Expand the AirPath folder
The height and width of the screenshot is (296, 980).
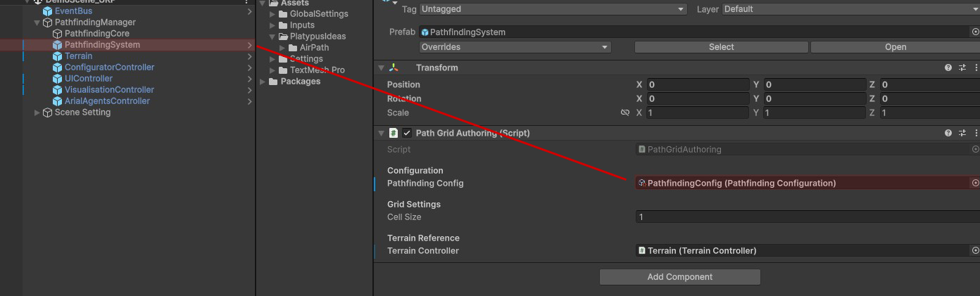tap(282, 48)
